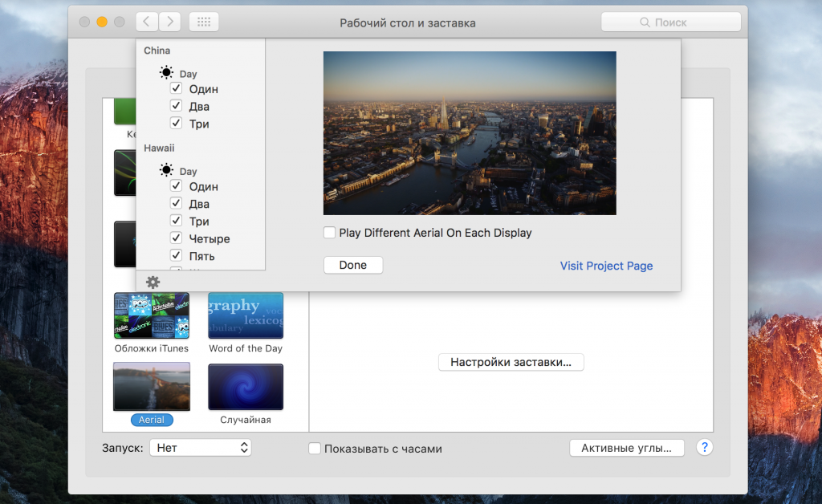The image size is (822, 504).
Task: Click the forward arrow navigation button
Action: coord(169,22)
